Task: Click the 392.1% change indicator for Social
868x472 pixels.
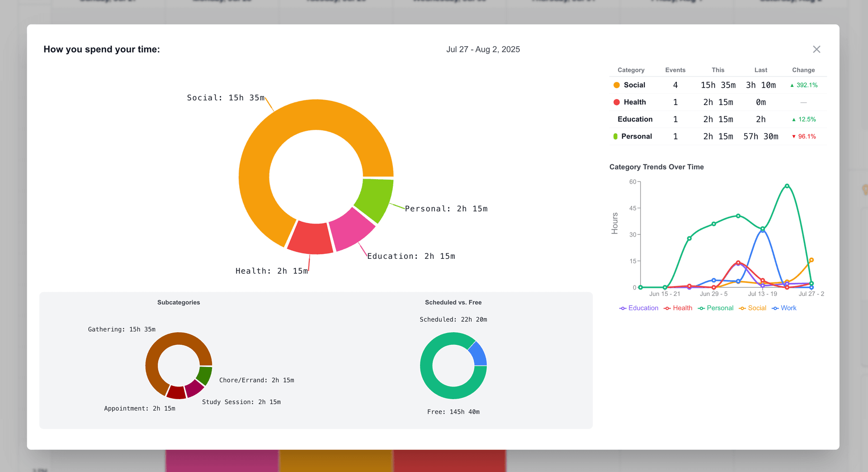Action: (x=804, y=85)
